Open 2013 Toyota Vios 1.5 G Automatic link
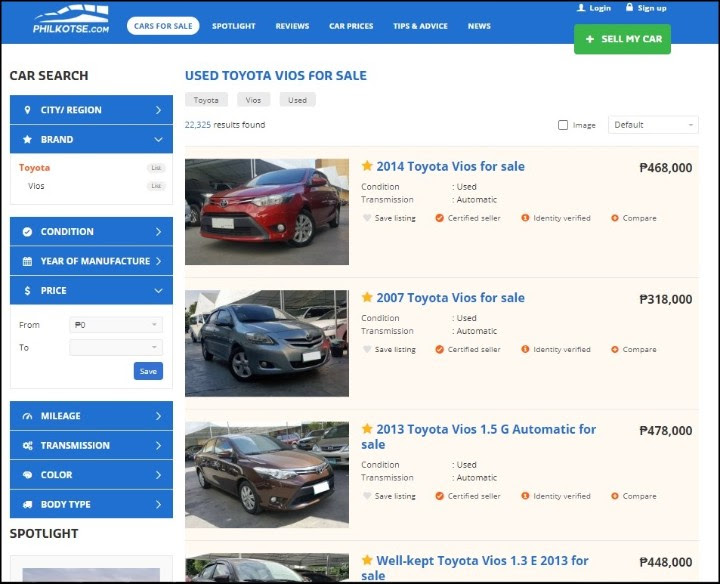 pos(478,437)
